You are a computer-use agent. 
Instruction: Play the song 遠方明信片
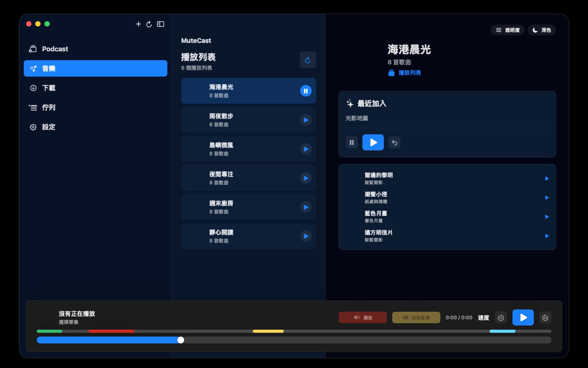pos(547,236)
